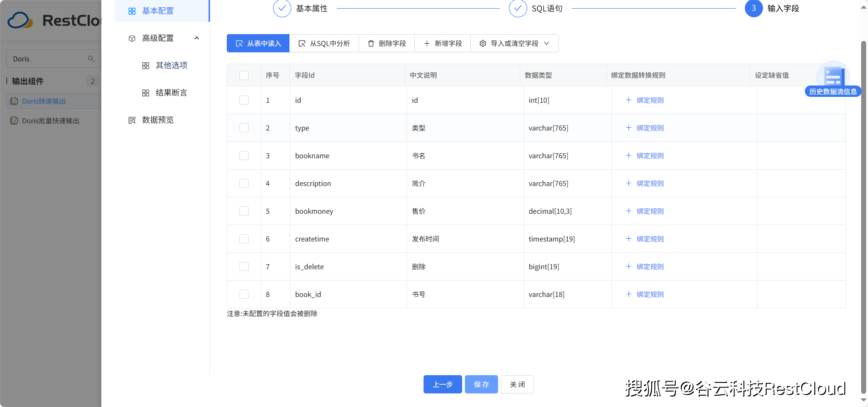Go to 结果断言 menu item
Image resolution: width=868 pixels, height=407 pixels.
click(x=171, y=93)
